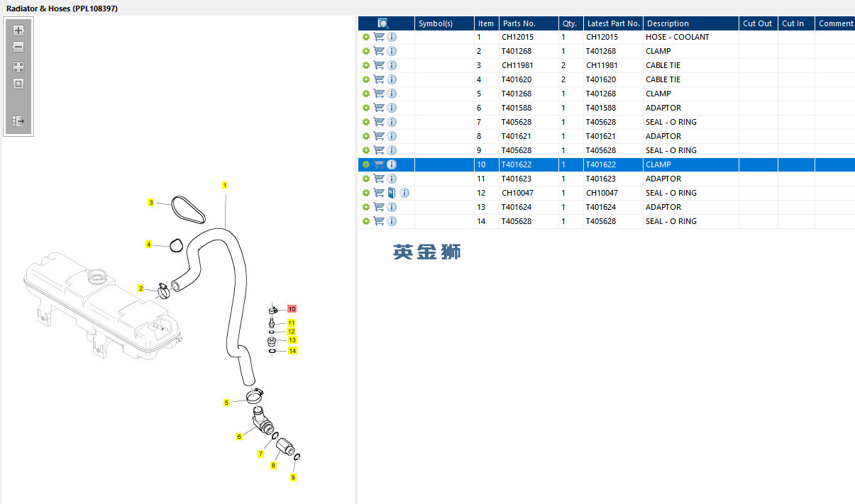Click CABLE TIE description in item 3 row
This screenshot has width=855, height=504.
tap(663, 65)
